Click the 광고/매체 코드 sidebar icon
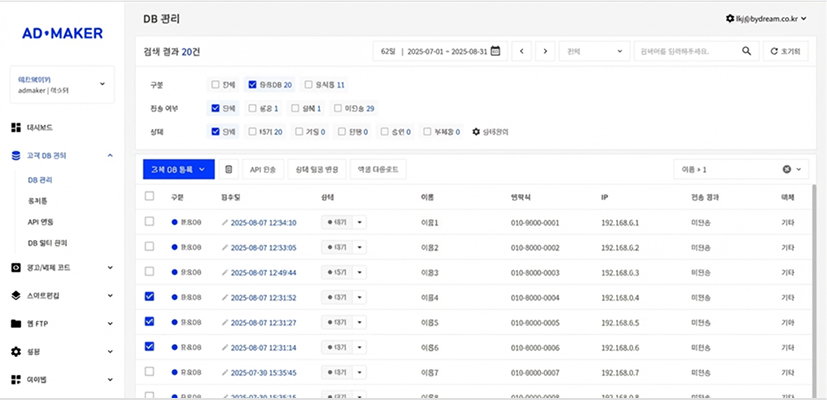827x400 pixels. pyautogui.click(x=16, y=268)
